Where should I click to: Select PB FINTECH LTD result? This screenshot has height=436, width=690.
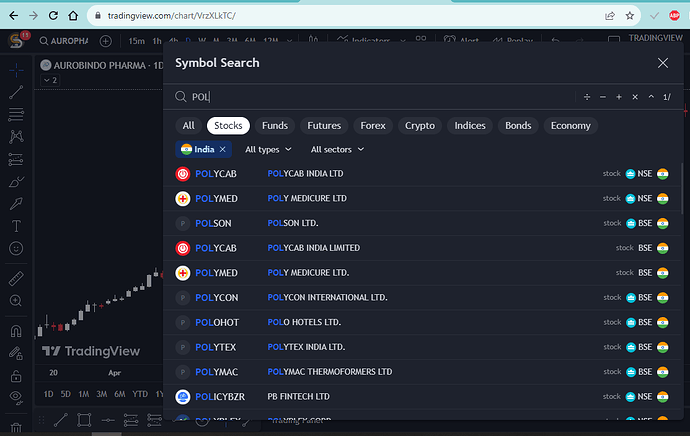pyautogui.click(x=422, y=397)
